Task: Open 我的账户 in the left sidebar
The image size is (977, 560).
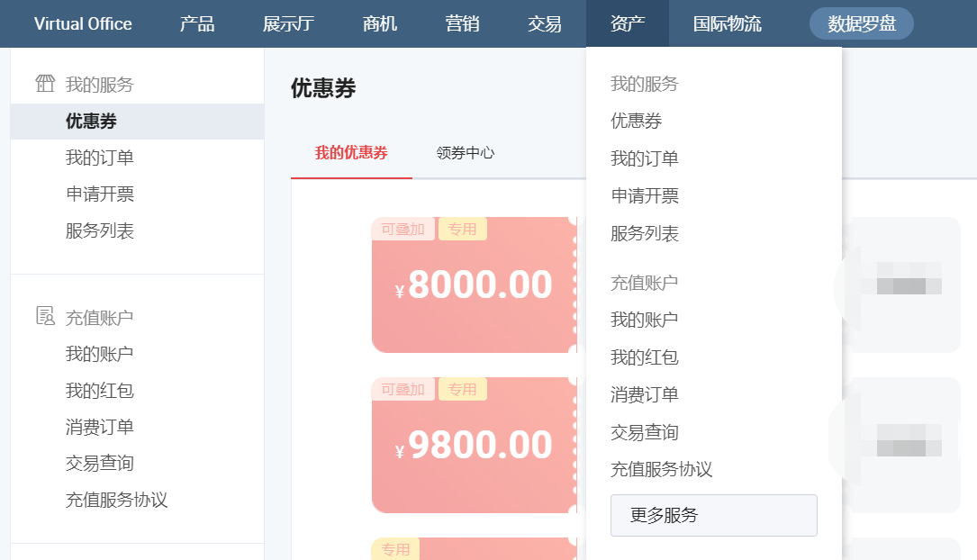Action: [x=100, y=354]
